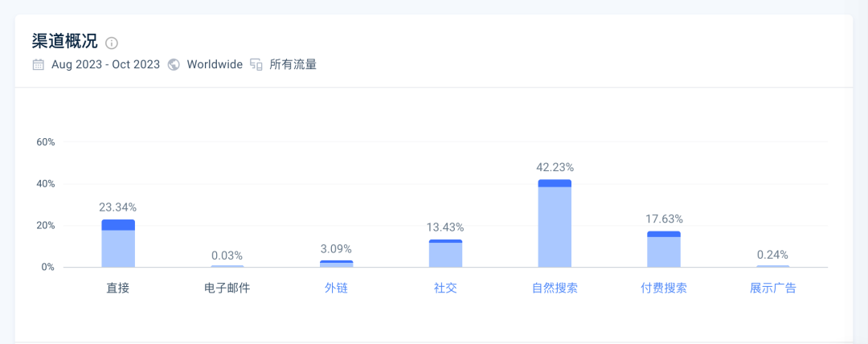Screen dimensions: 868x344
Task: Click the 所有流量 traffic label
Action: (293, 64)
